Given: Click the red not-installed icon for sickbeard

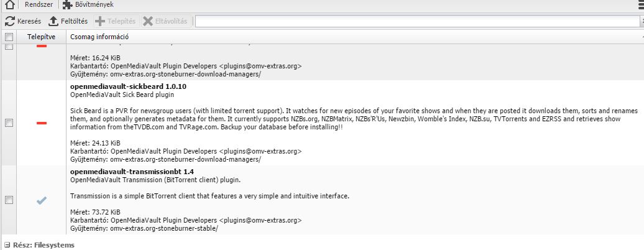Looking at the screenshot, I should click(42, 123).
